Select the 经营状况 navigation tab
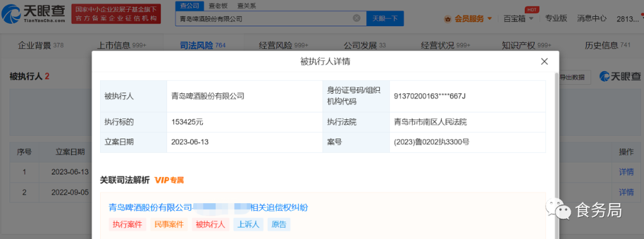Image resolution: width=644 pixels, height=239 pixels. point(445,45)
